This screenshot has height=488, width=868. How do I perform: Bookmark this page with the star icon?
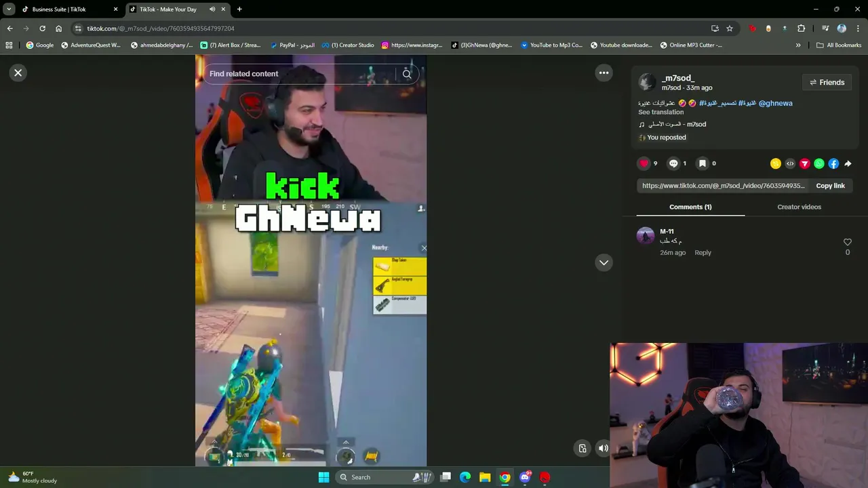tap(730, 28)
